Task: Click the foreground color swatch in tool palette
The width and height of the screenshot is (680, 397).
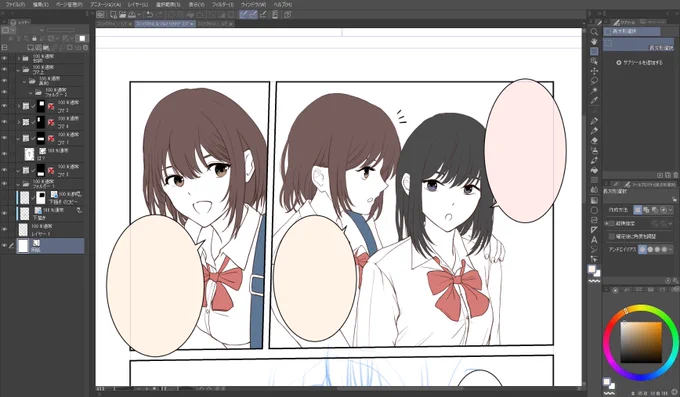Action: (592, 269)
